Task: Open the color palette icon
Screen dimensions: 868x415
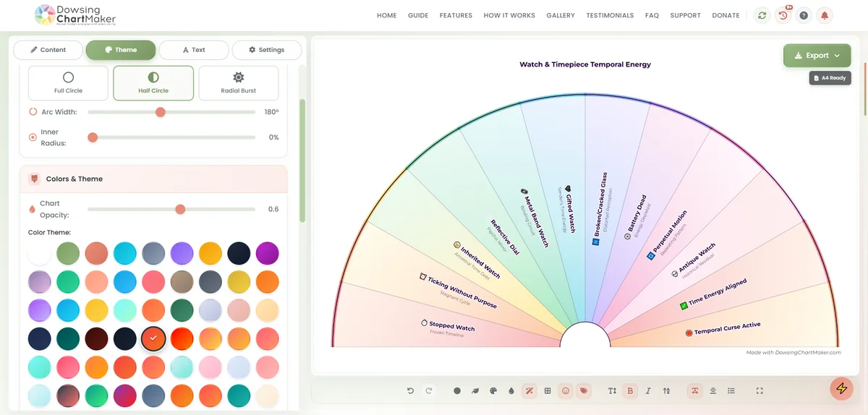Action: [x=493, y=390]
